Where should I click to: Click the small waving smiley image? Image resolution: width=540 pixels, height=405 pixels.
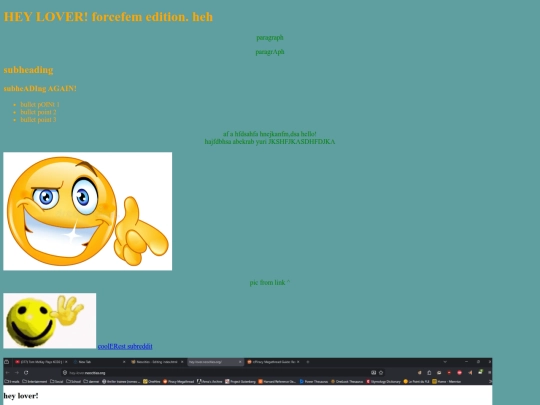pos(50,321)
